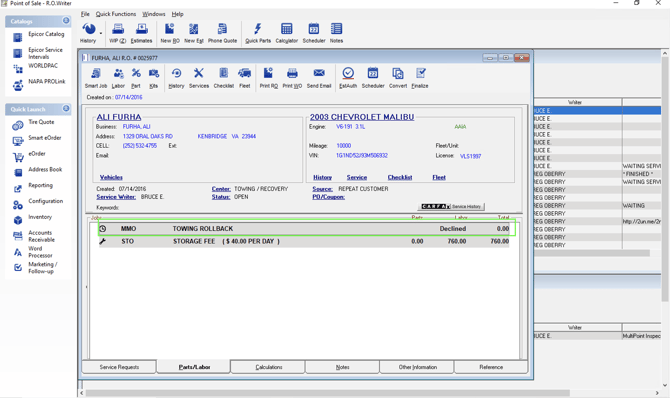Open CARFAX Service History button
670x398 pixels.
click(451, 206)
